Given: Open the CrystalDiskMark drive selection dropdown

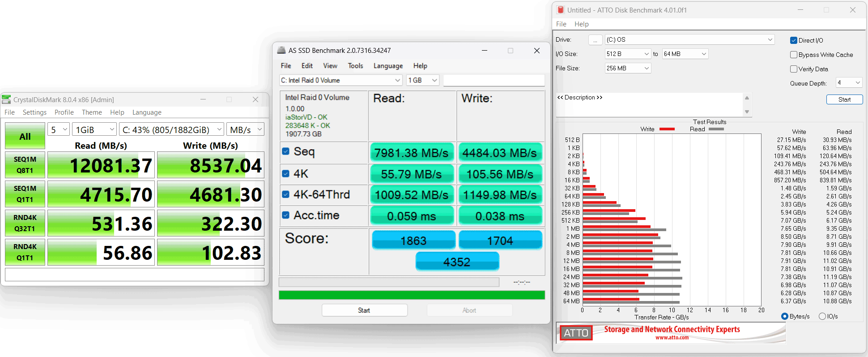Looking at the screenshot, I should [171, 129].
